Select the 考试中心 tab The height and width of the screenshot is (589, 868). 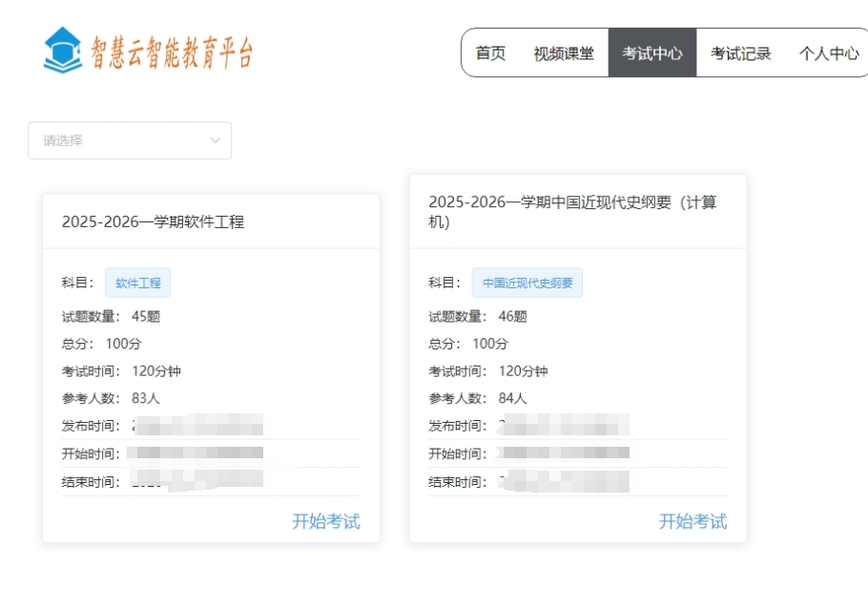652,53
